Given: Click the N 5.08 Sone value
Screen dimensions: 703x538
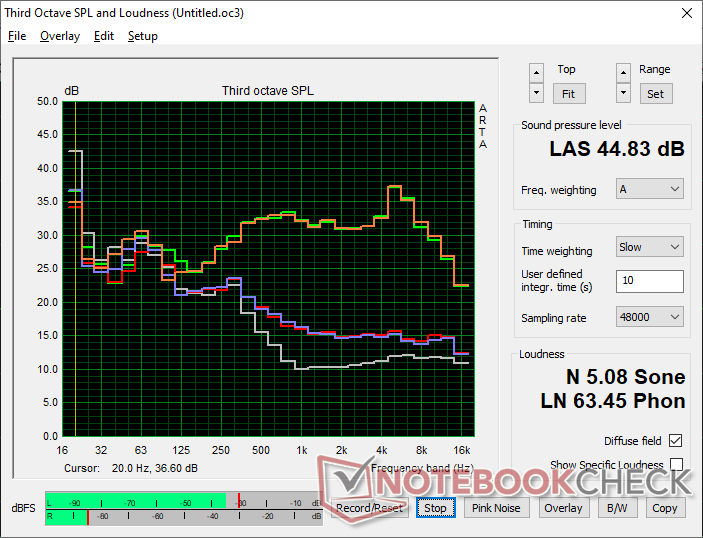Looking at the screenshot, I should pyautogui.click(x=625, y=377).
